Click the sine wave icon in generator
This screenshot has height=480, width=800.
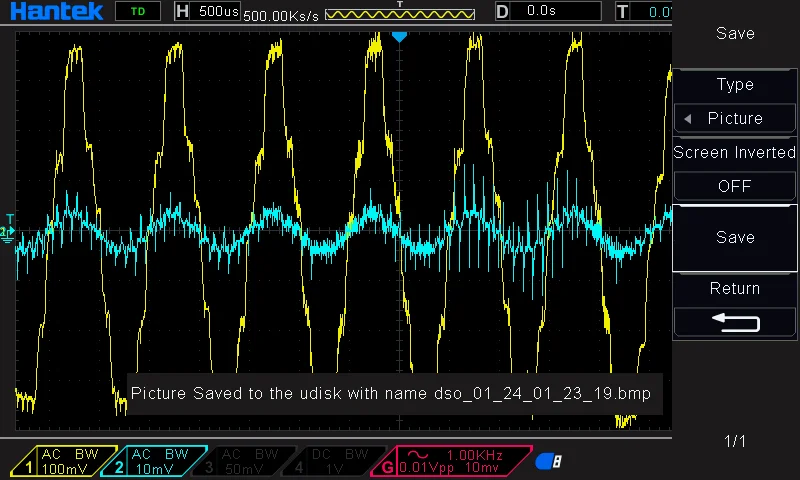417,454
